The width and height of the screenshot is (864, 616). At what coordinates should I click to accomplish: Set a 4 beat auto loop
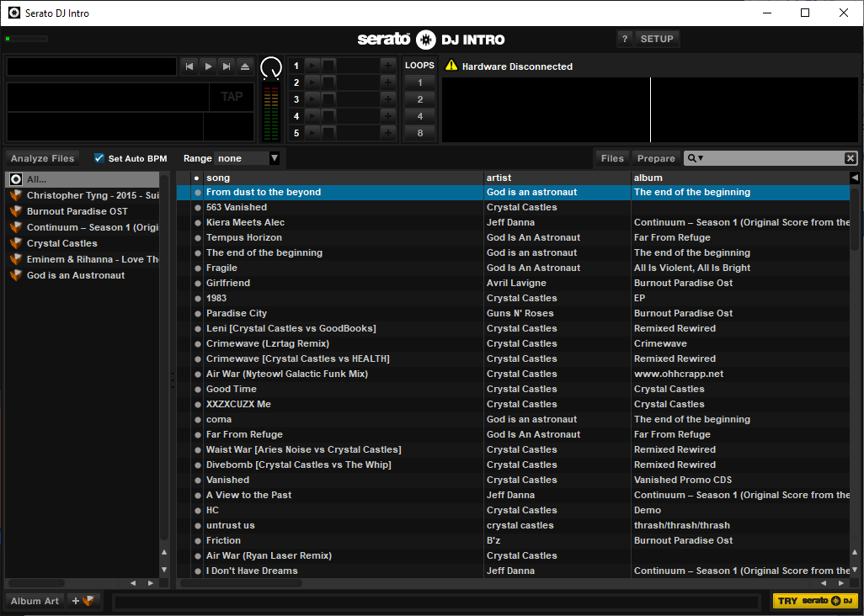click(420, 116)
